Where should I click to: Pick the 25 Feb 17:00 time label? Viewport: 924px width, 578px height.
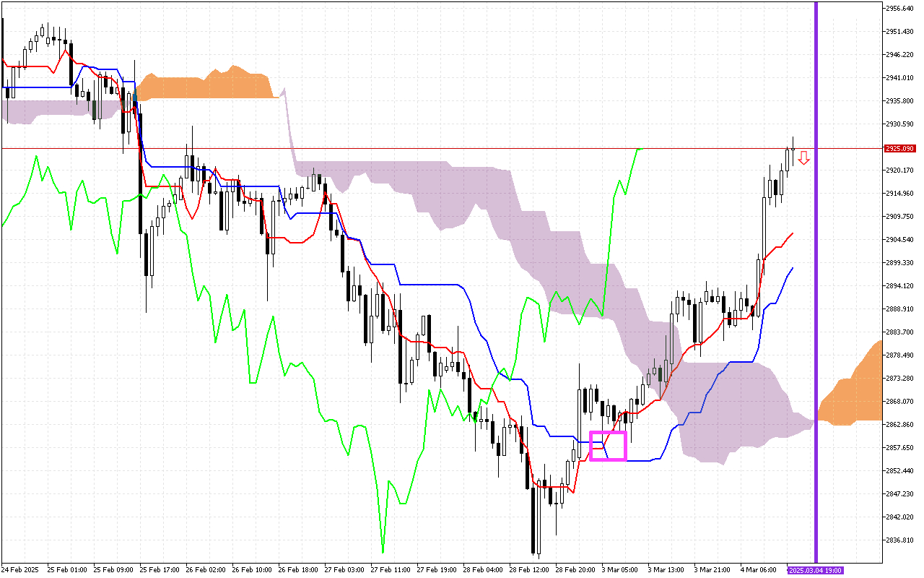pyautogui.click(x=158, y=570)
